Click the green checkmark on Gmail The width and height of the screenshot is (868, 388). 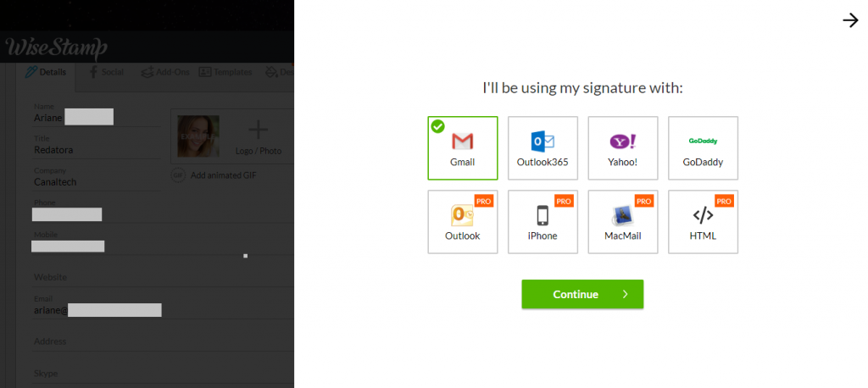pyautogui.click(x=437, y=127)
